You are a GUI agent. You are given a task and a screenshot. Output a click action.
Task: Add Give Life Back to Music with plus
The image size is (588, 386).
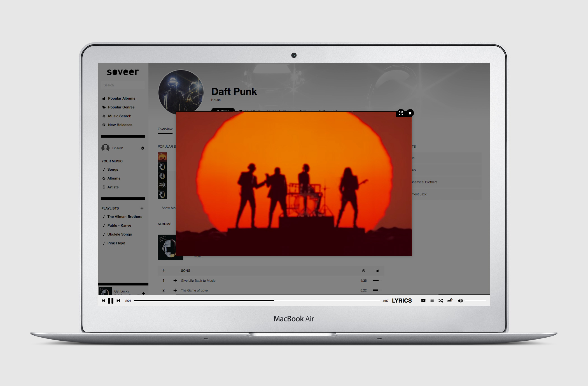pos(175,281)
